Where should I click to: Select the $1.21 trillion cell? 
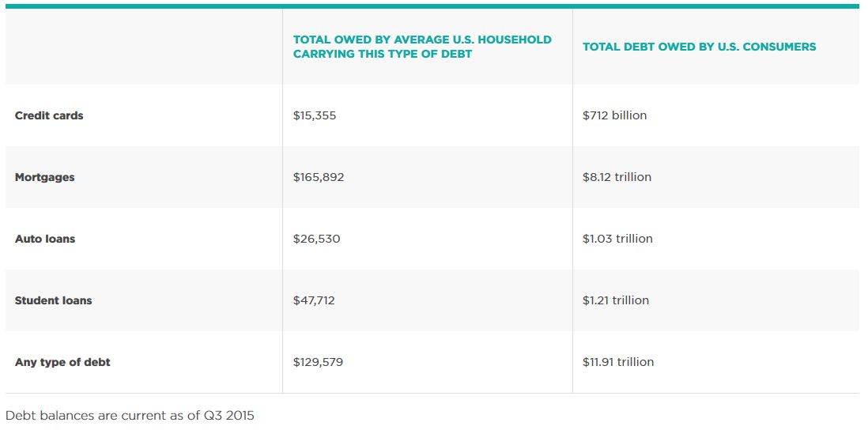616,300
